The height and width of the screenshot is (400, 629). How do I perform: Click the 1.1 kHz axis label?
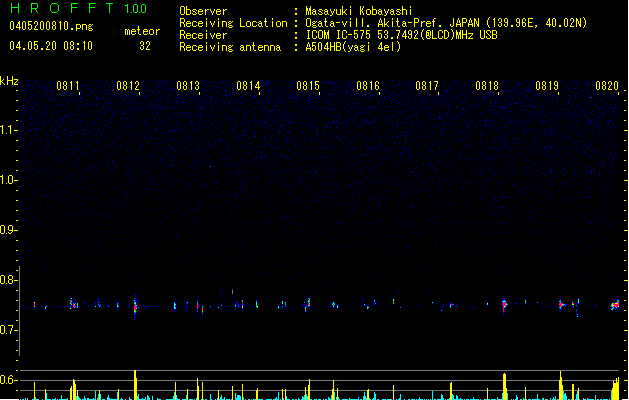coord(8,130)
